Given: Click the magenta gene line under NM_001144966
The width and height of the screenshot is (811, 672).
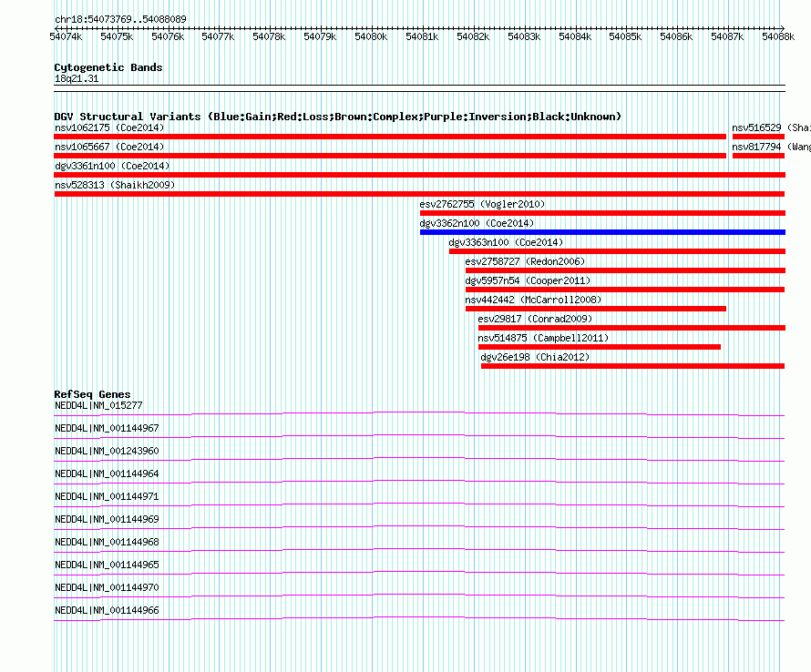Looking at the screenshot, I should pos(419,617).
